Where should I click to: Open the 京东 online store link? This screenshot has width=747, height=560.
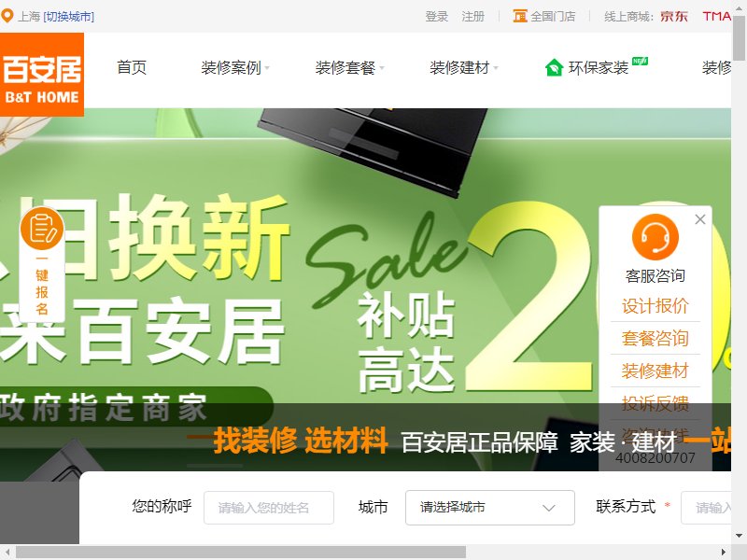673,16
